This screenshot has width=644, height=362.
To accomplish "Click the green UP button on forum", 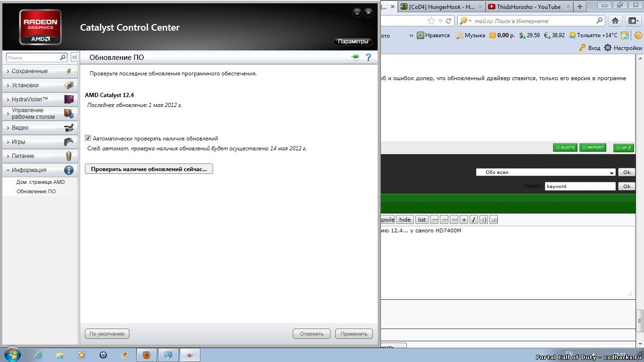I will pyautogui.click(x=623, y=148).
